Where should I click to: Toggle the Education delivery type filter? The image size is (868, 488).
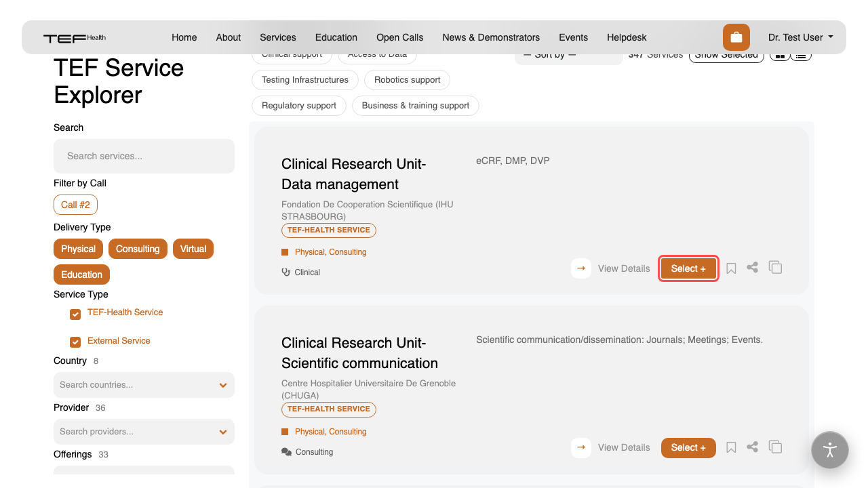pos(81,274)
